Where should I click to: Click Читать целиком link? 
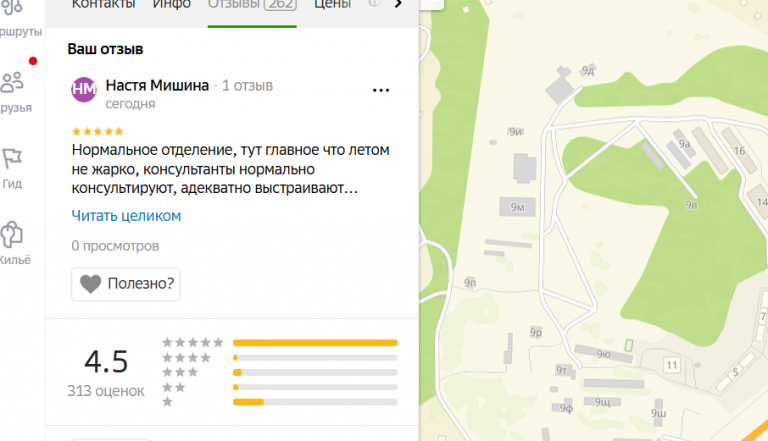tap(126, 216)
